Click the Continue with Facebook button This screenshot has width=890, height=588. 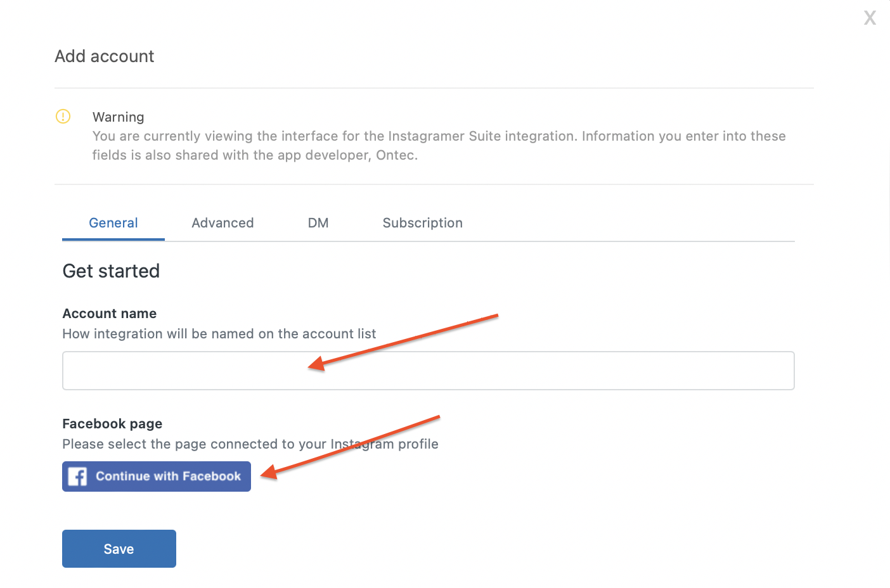tap(157, 476)
